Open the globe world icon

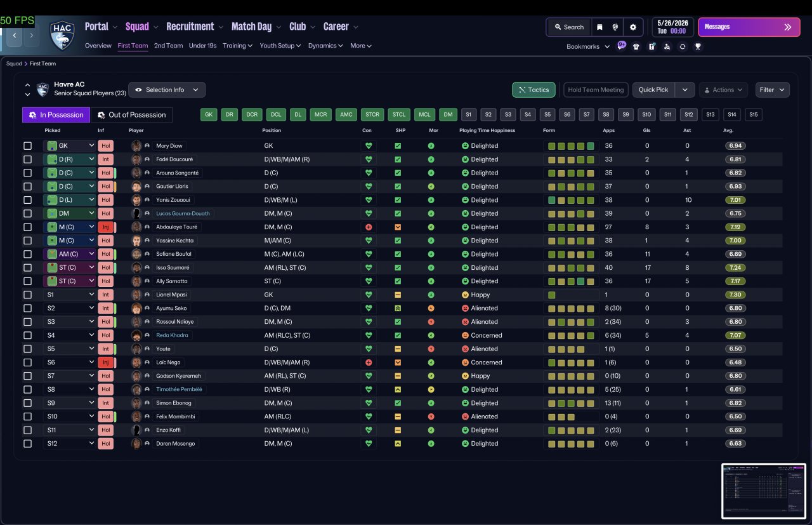pyautogui.click(x=615, y=27)
